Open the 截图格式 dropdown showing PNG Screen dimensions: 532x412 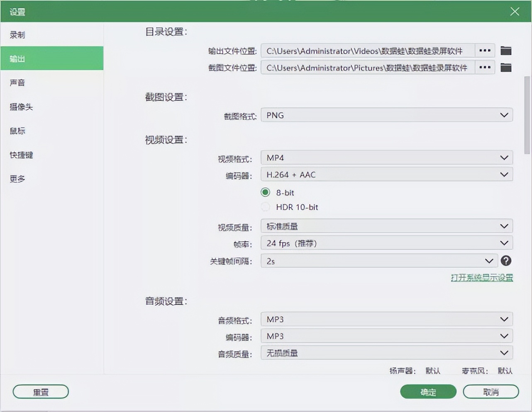[x=386, y=115]
